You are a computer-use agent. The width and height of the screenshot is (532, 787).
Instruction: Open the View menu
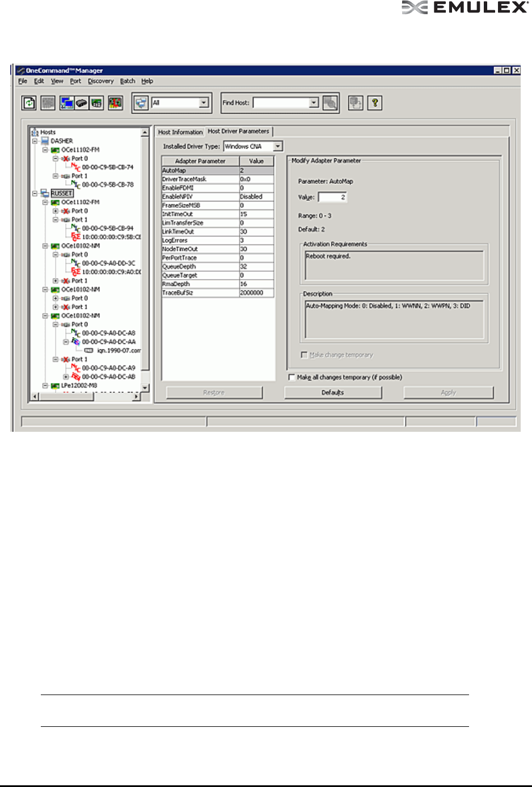pyautogui.click(x=57, y=81)
